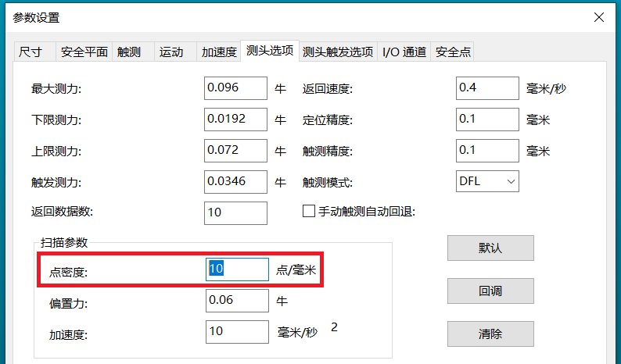Click the 返回数据数 input field
The image size is (621, 364).
[x=235, y=212]
